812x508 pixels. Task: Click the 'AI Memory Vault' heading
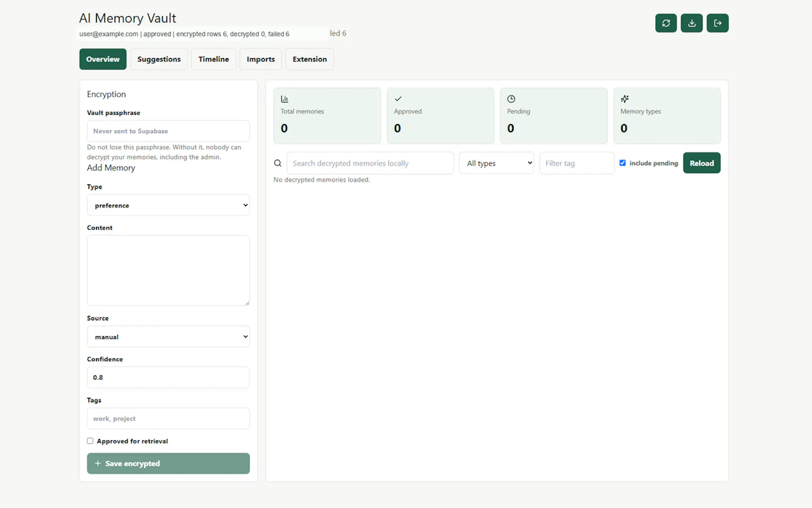pos(128,18)
